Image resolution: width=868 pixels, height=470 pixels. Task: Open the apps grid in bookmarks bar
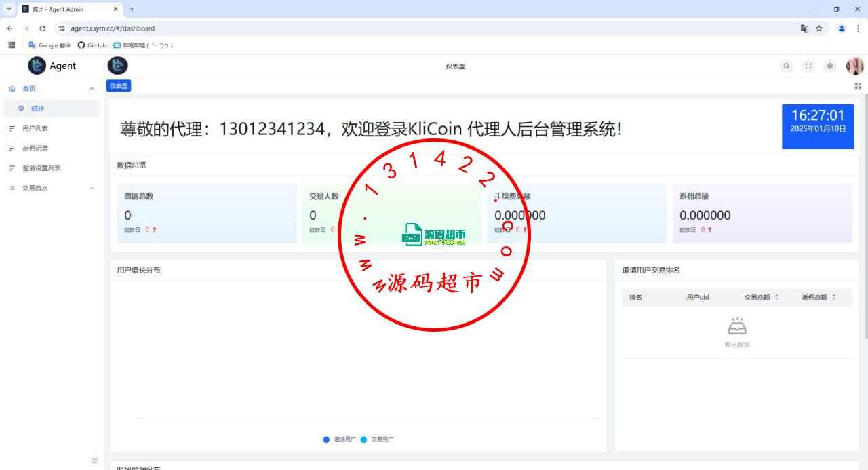click(x=12, y=45)
